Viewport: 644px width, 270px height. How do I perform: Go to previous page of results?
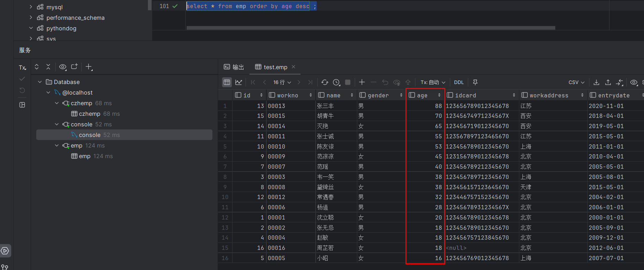click(265, 82)
